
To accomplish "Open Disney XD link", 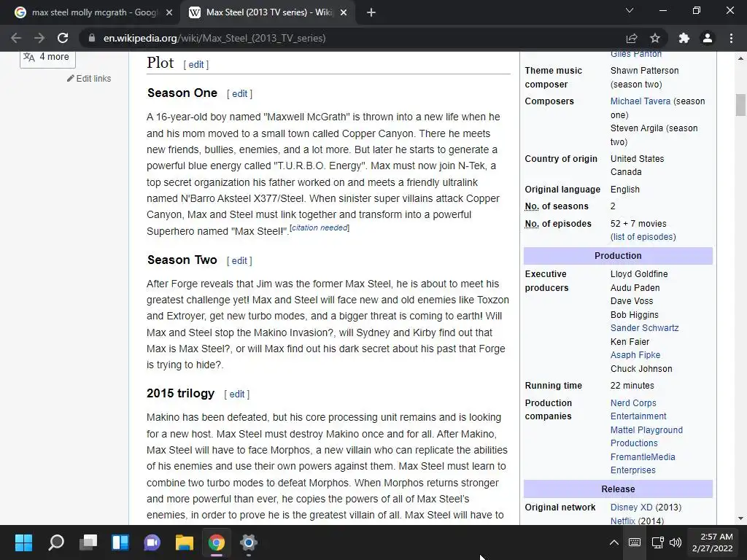I will [631, 507].
